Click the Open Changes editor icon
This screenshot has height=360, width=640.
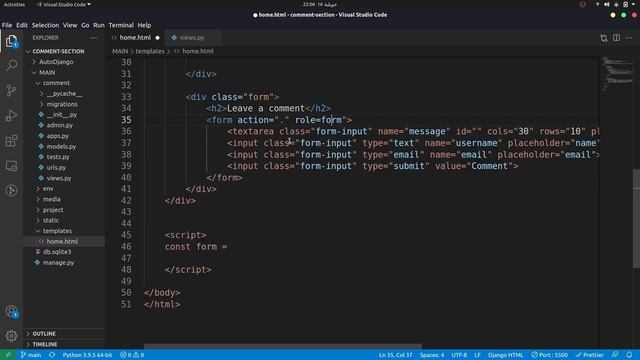click(x=604, y=38)
